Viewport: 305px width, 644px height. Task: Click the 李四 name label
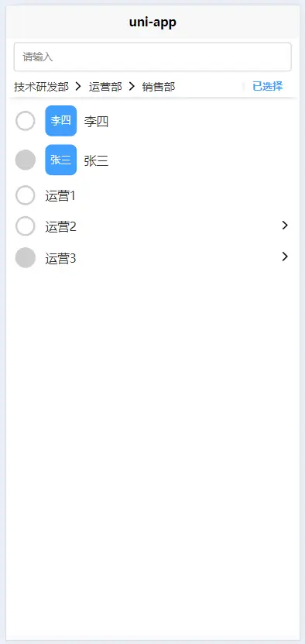coord(97,122)
